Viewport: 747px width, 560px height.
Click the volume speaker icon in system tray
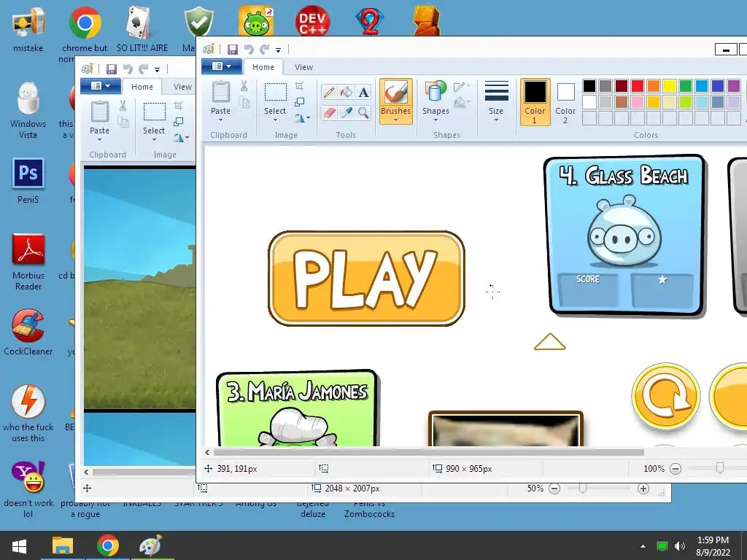coord(680,546)
